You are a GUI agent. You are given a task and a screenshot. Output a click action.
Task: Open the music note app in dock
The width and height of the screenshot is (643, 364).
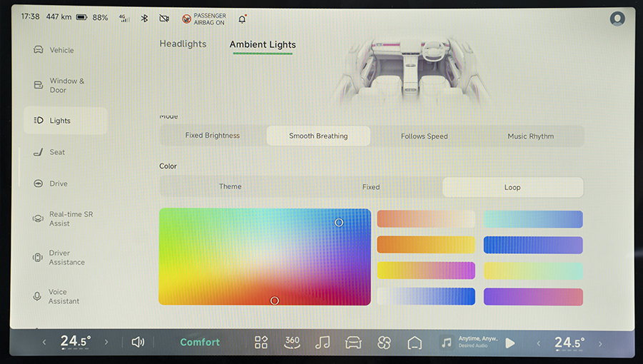(x=322, y=343)
